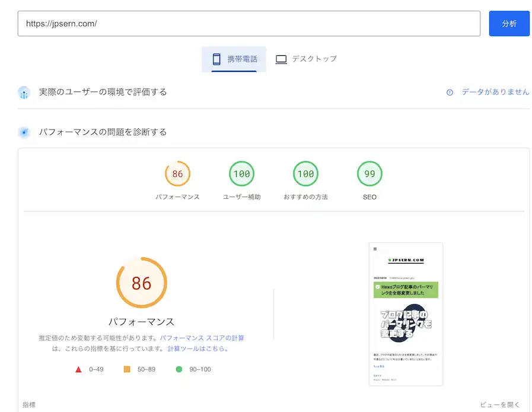
Task: Switch to the デスクトップ tab
Action: pyautogui.click(x=306, y=59)
